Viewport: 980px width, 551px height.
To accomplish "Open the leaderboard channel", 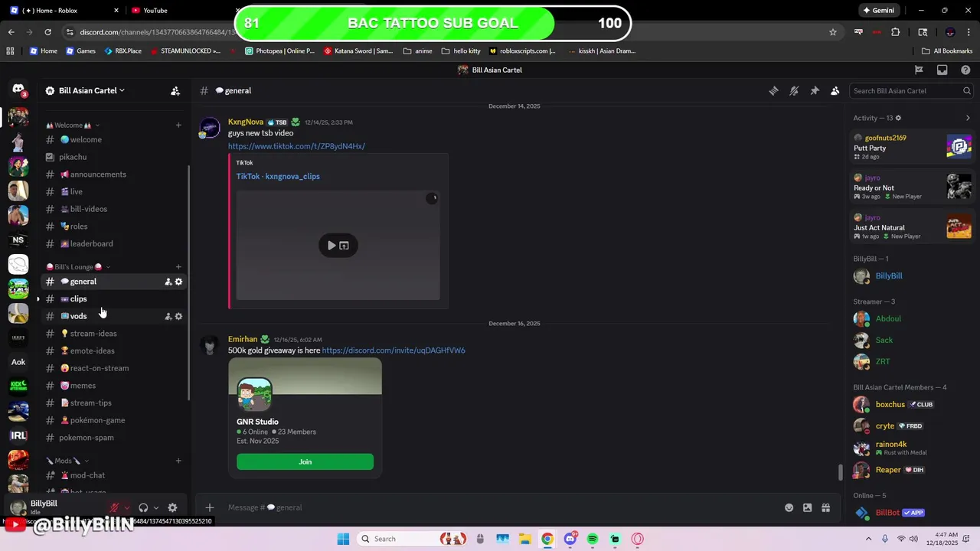I will tap(114, 243).
